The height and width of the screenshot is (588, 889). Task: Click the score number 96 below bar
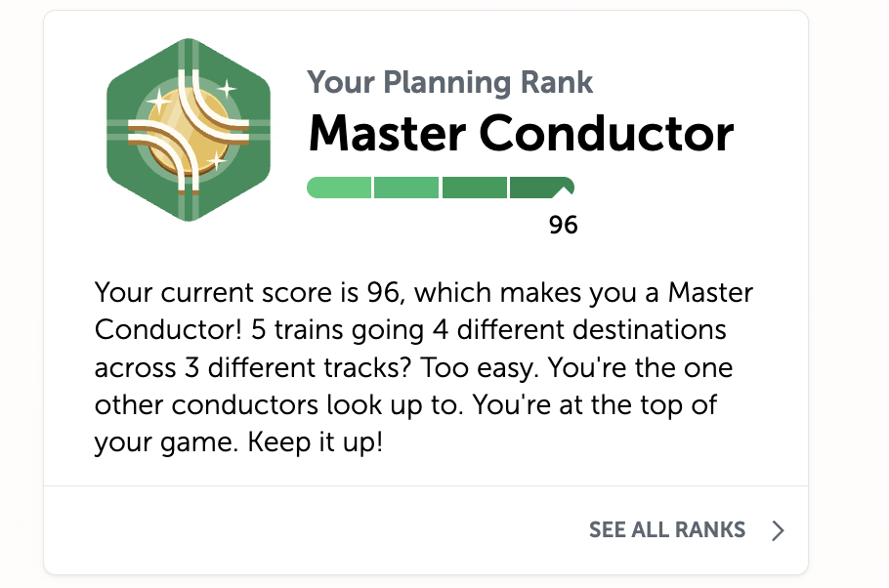563,225
